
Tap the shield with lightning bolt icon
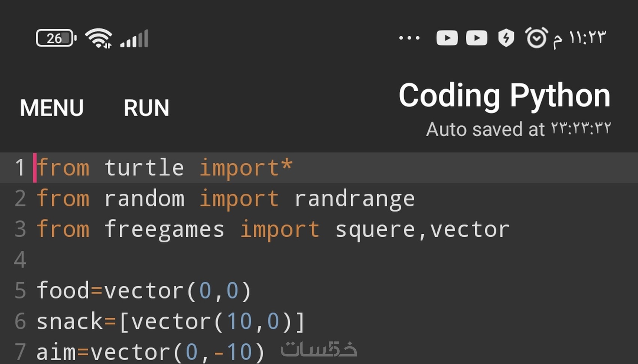[506, 38]
